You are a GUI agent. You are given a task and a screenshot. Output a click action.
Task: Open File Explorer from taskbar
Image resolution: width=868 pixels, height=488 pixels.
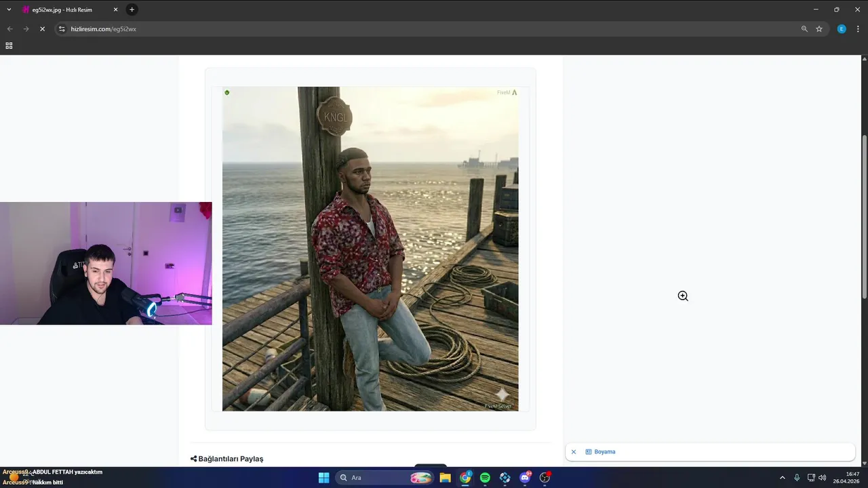tap(446, 478)
